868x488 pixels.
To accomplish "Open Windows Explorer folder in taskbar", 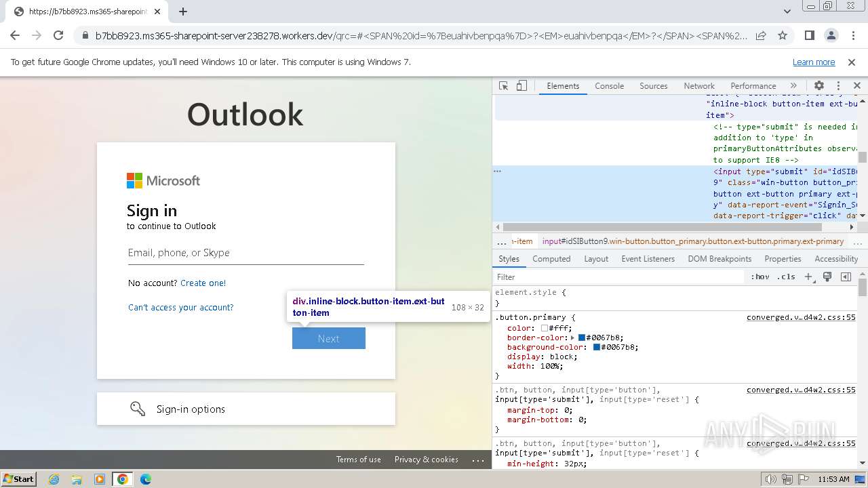I will coord(77,479).
